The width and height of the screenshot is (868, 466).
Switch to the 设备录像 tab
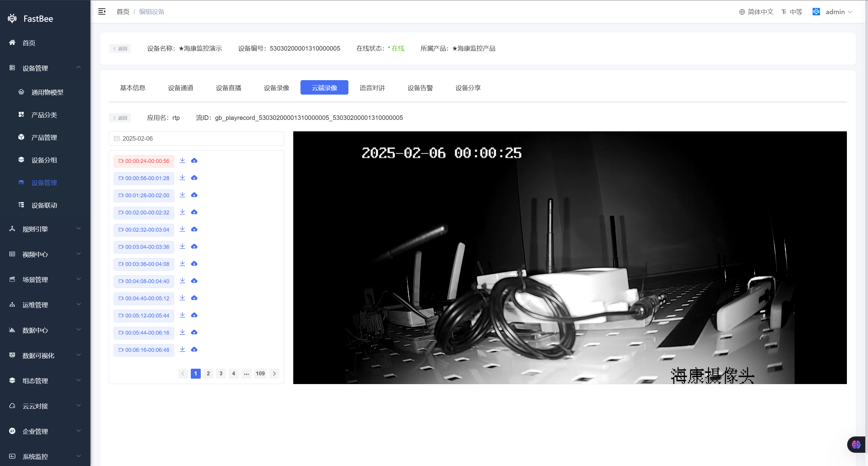pyautogui.click(x=276, y=88)
